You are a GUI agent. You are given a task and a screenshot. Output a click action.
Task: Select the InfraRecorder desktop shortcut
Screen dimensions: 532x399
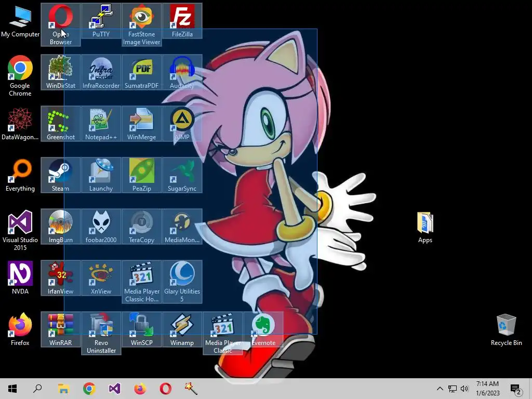click(101, 72)
